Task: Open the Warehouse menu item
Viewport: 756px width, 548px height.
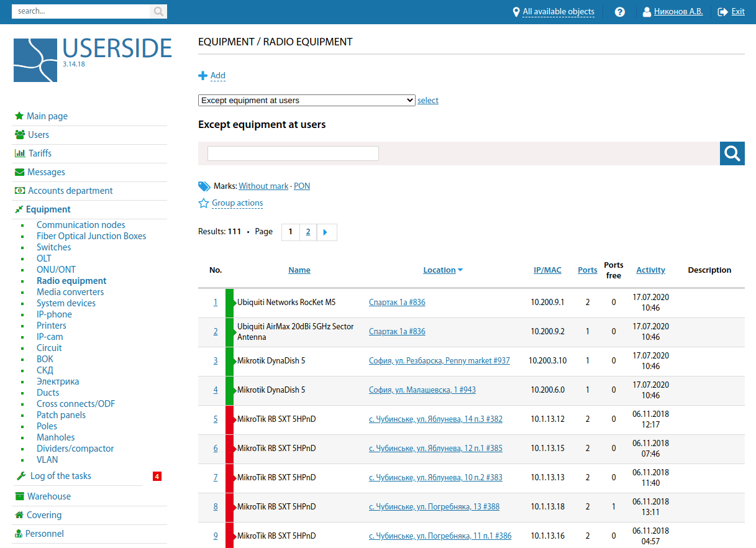Action: coord(48,496)
